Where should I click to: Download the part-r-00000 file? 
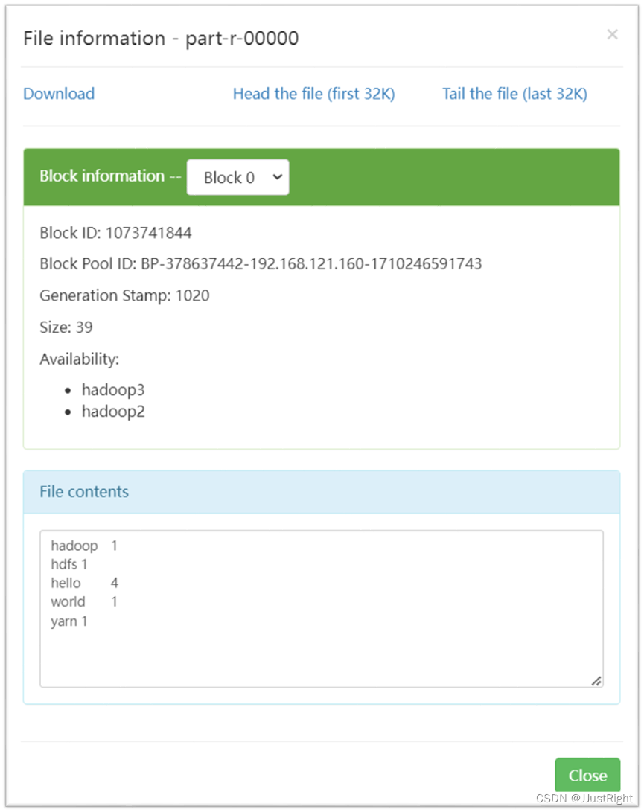coord(59,94)
